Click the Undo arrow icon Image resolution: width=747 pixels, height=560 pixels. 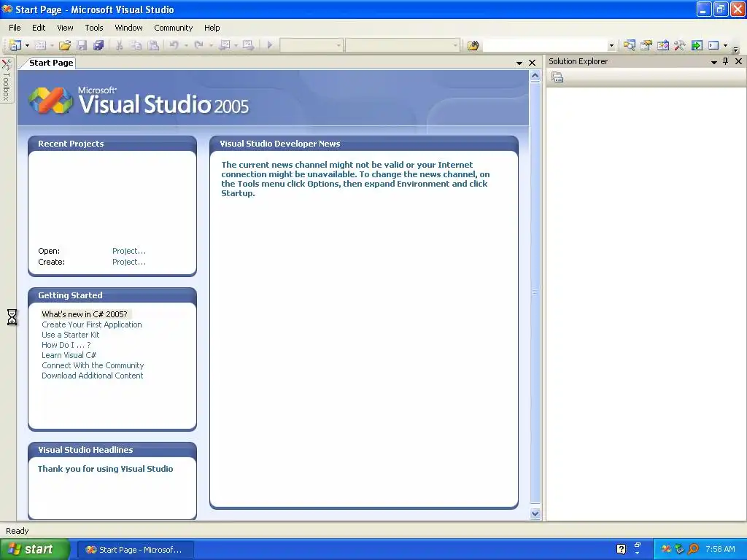point(174,45)
